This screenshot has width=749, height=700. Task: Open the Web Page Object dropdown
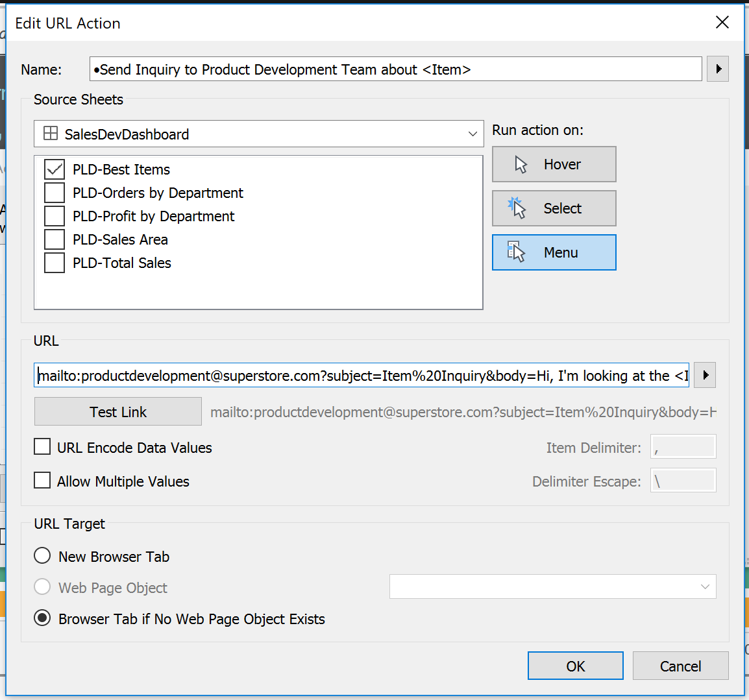553,586
